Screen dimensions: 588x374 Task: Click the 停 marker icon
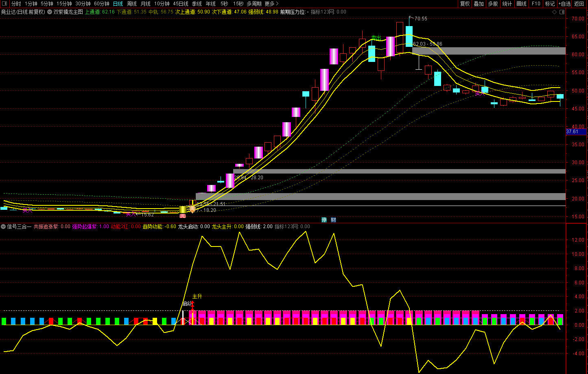pyautogui.click(x=324, y=220)
